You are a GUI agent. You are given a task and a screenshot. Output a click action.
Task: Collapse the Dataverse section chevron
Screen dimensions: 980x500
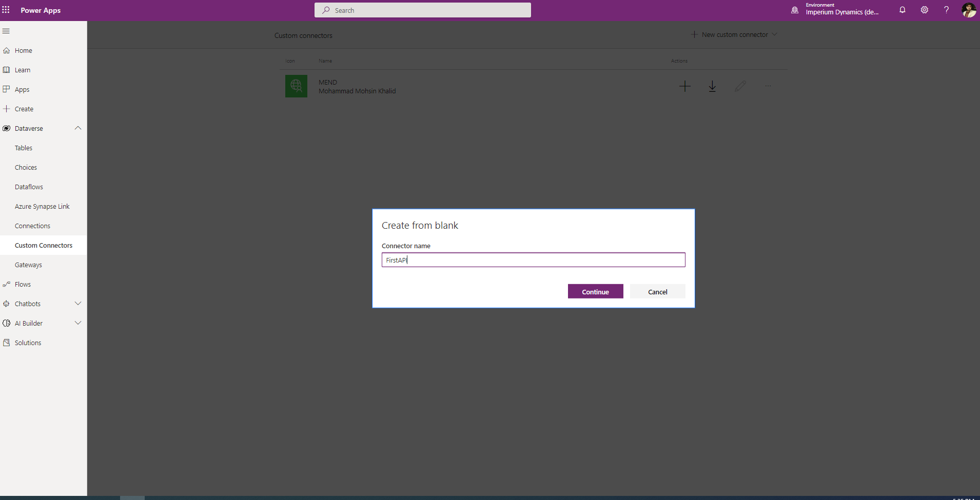78,128
